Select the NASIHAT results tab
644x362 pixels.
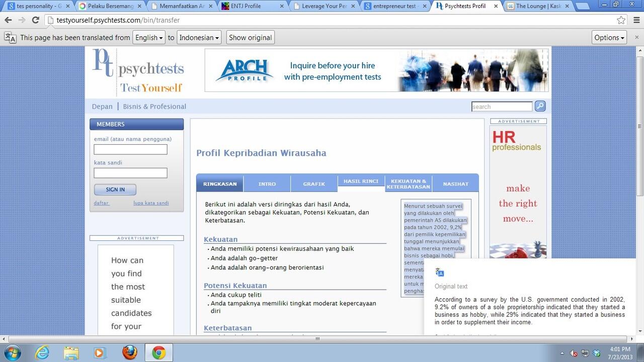455,184
